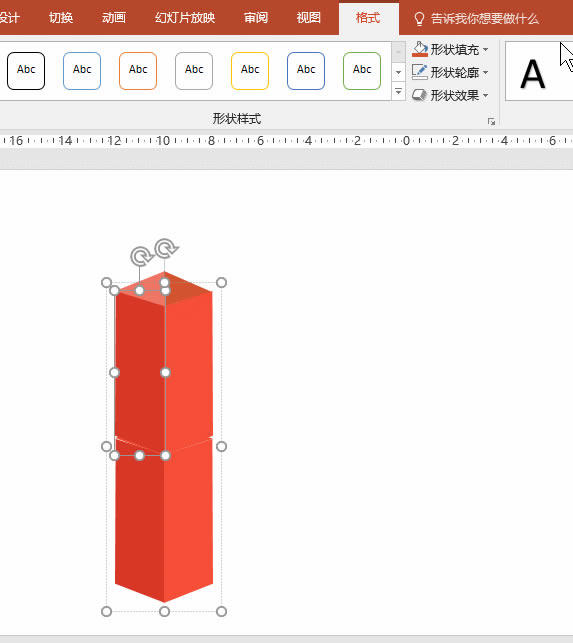The width and height of the screenshot is (573, 643).
Task: Apply the green outline Abc shape style
Action: tap(362, 71)
